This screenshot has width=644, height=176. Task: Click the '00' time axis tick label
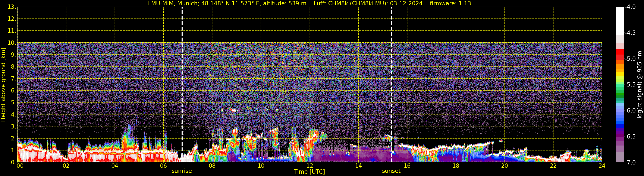(x=20, y=166)
